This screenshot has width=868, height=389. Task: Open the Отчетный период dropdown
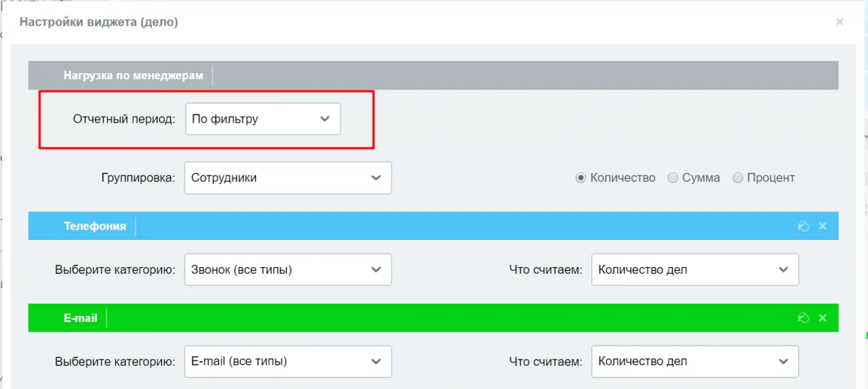262,119
